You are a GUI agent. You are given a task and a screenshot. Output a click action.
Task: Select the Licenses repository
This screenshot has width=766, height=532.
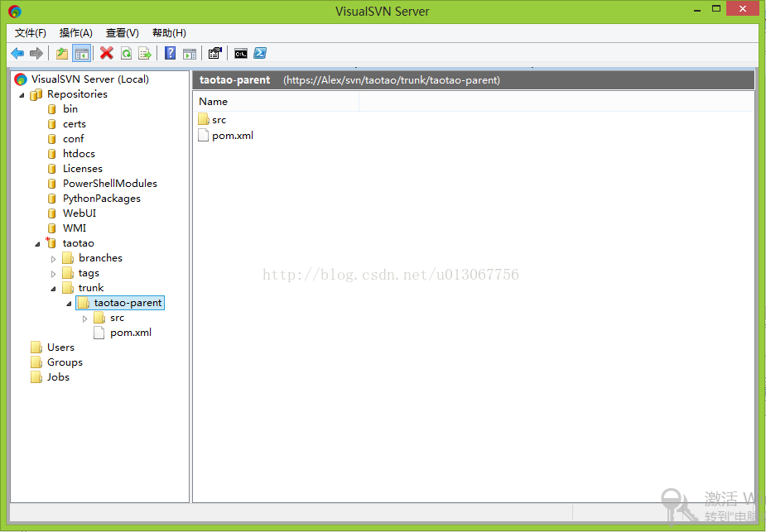tap(83, 169)
